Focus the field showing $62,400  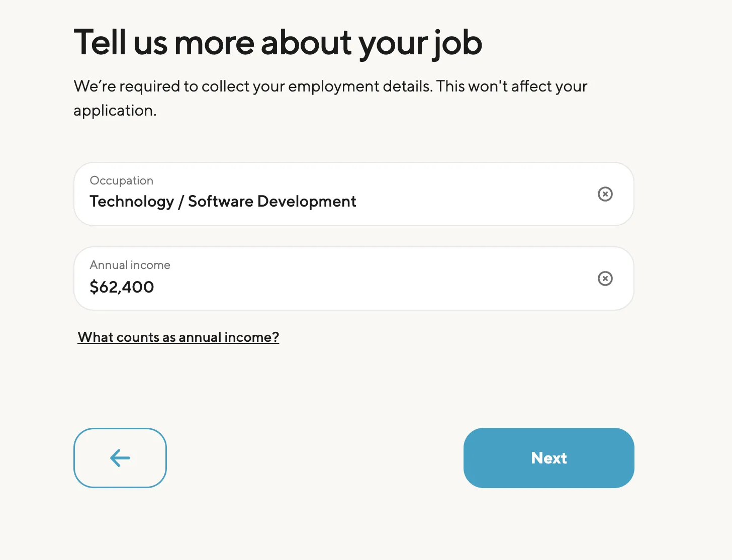(122, 287)
